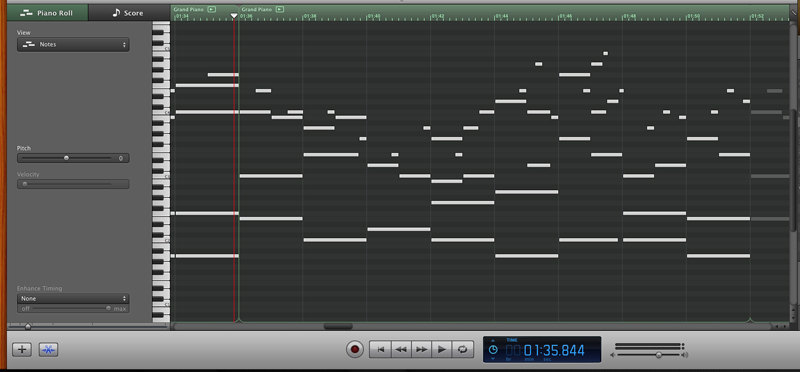This screenshot has height=372, width=800.
Task: Open the View Notes dropdown
Action: [x=73, y=44]
